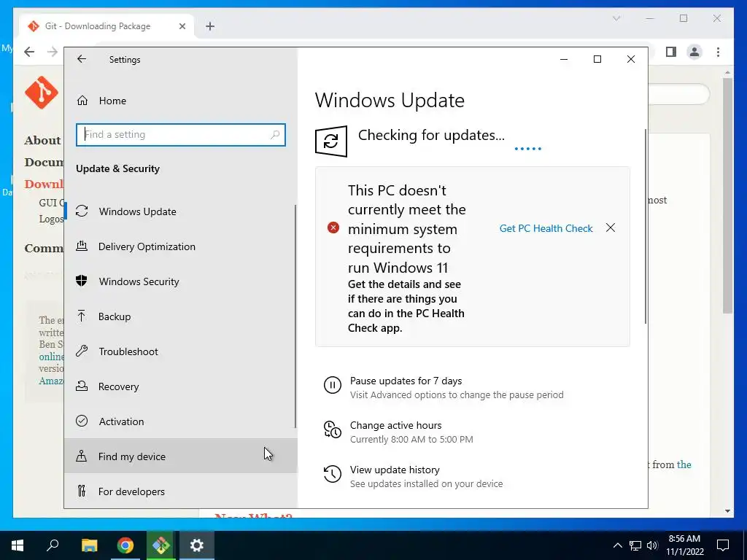Screen dimensions: 747x560
Task: Open the notification center icon
Action: (723, 545)
